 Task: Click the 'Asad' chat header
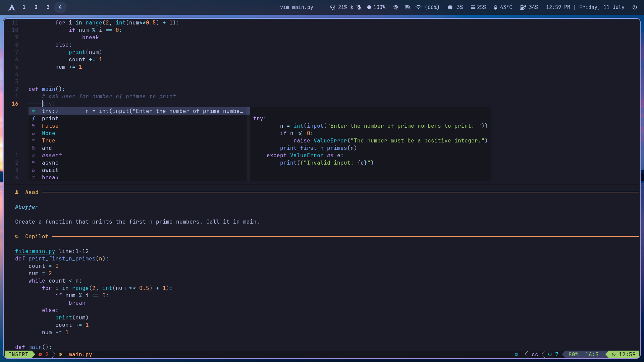32,192
